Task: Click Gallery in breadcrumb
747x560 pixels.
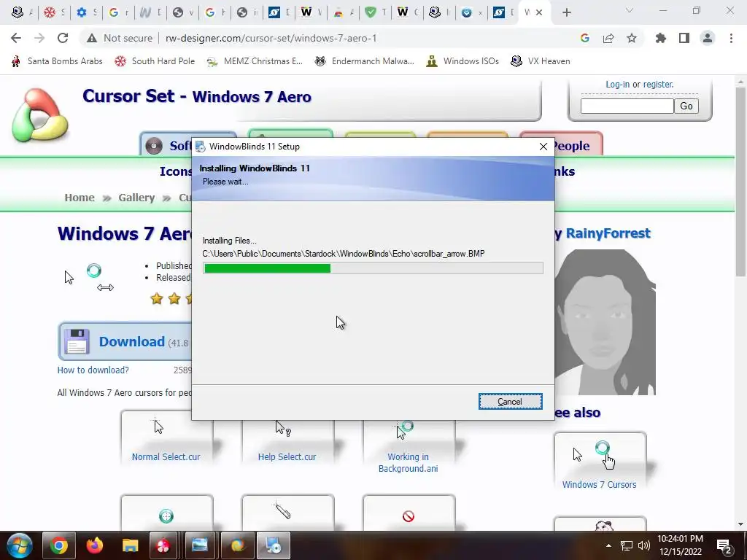Action: click(136, 197)
